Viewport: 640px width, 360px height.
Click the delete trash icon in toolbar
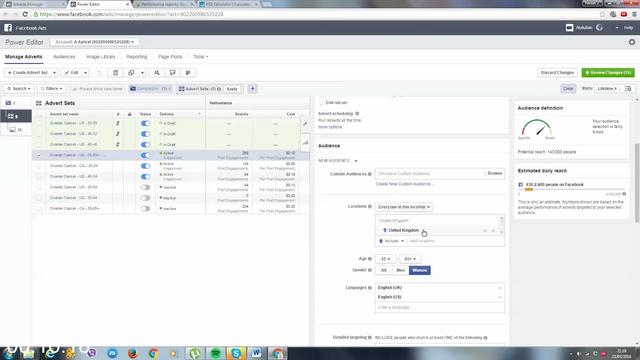pyautogui.click(x=116, y=73)
